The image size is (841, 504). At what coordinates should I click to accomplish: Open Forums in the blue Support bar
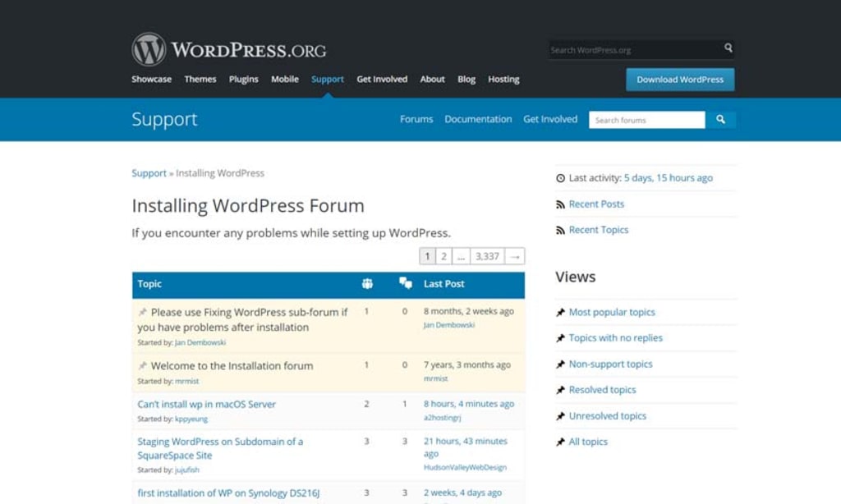click(x=416, y=119)
